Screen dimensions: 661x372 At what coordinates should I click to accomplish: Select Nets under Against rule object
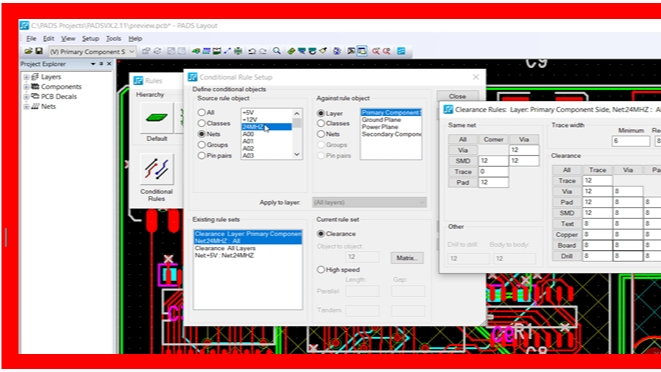(321, 134)
